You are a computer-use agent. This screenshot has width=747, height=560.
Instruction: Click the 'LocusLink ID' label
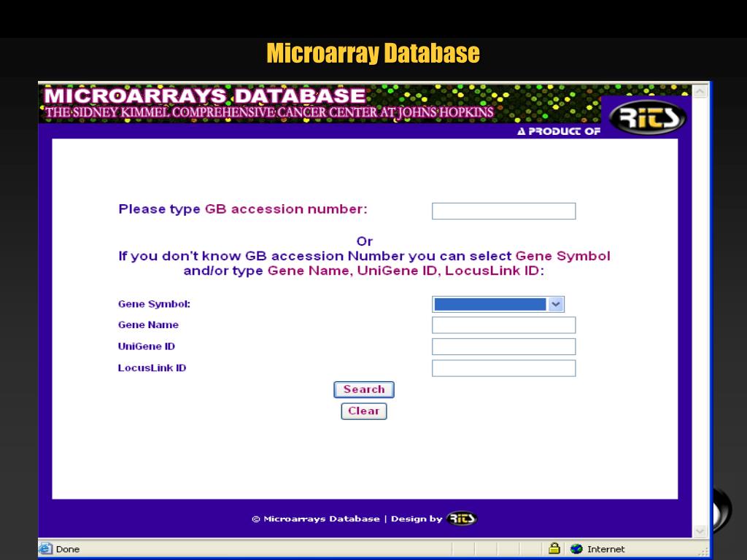(152, 367)
